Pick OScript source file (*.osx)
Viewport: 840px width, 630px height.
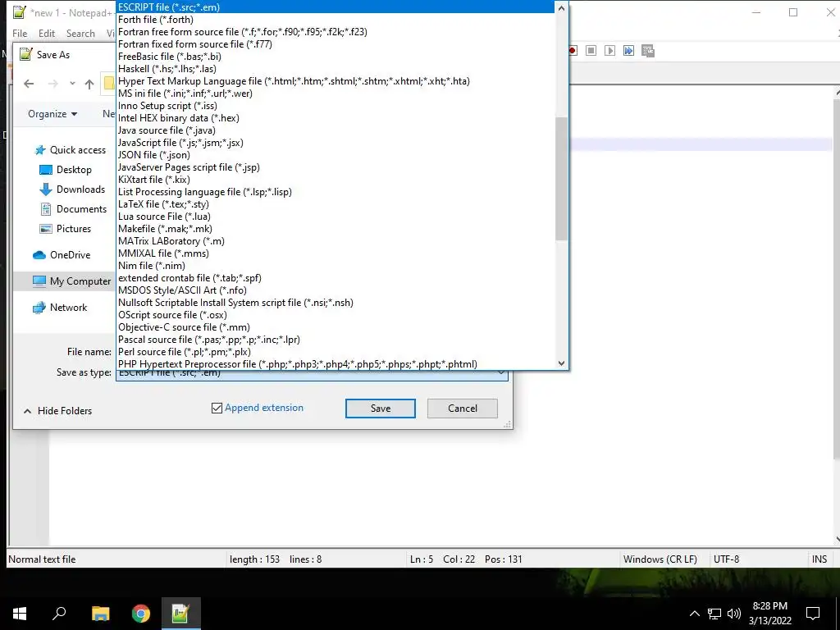click(x=335, y=315)
